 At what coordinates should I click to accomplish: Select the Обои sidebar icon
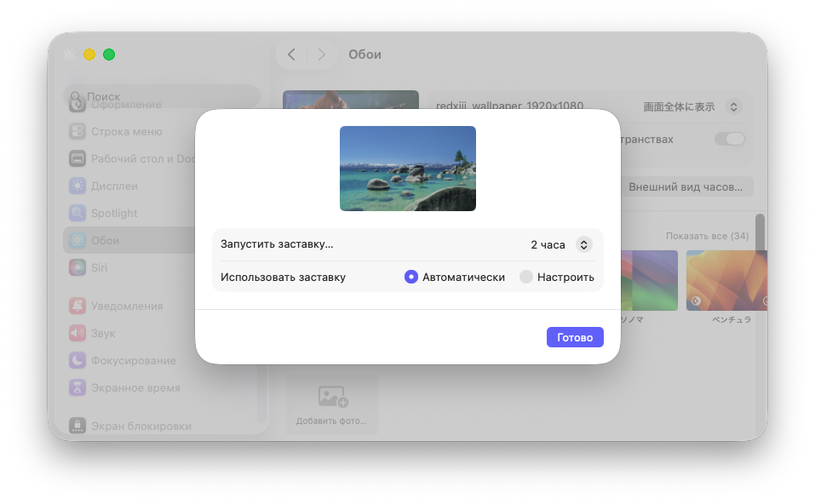pyautogui.click(x=77, y=240)
